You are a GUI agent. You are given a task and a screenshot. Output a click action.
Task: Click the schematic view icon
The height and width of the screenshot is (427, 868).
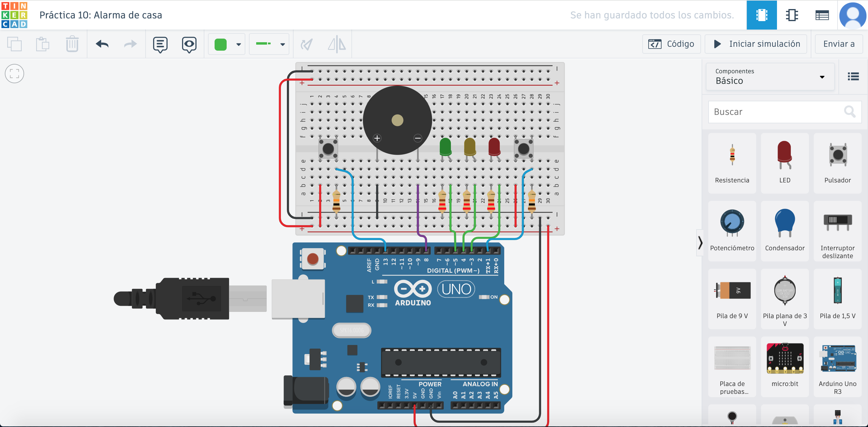point(791,15)
